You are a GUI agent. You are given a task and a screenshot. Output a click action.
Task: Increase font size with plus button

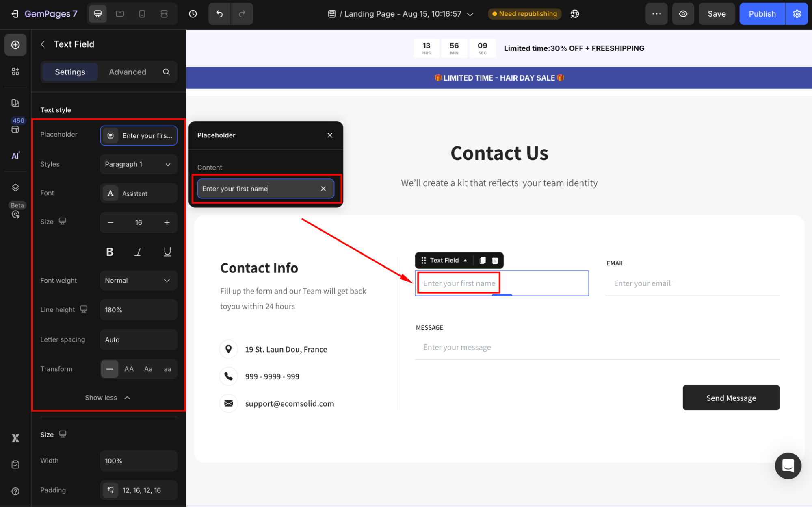(167, 222)
